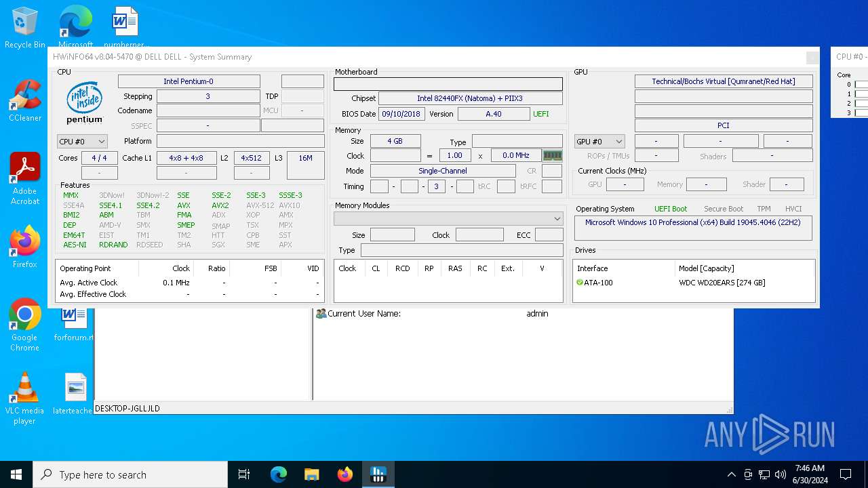This screenshot has width=868, height=488.
Task: Launch Firefox from the taskbar
Action: point(344,474)
